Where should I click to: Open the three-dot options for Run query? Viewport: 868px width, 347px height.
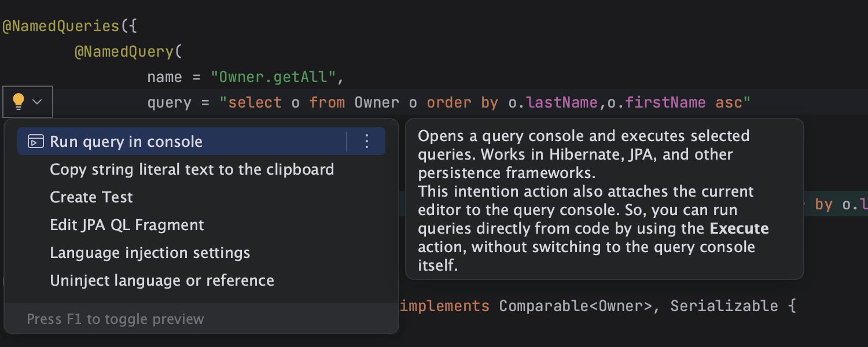pos(366,142)
